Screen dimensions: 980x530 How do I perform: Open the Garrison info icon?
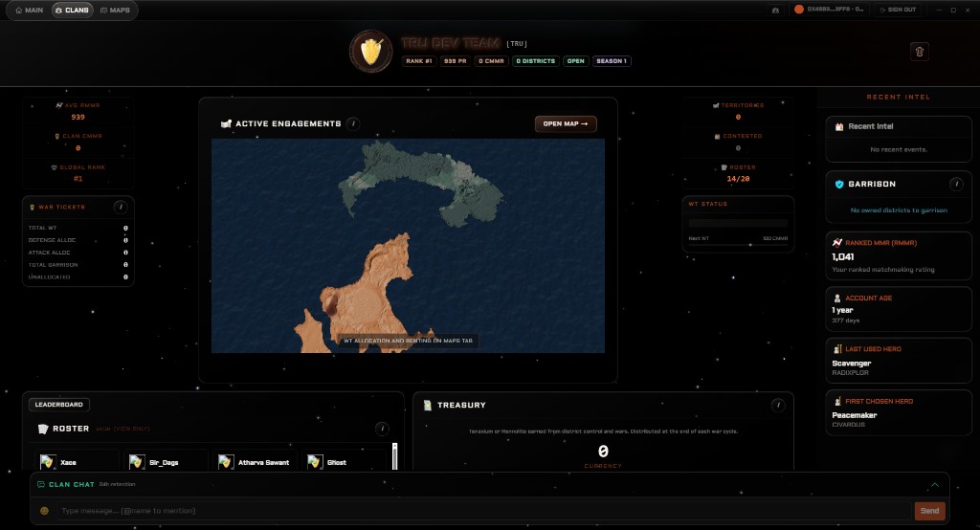(955, 184)
